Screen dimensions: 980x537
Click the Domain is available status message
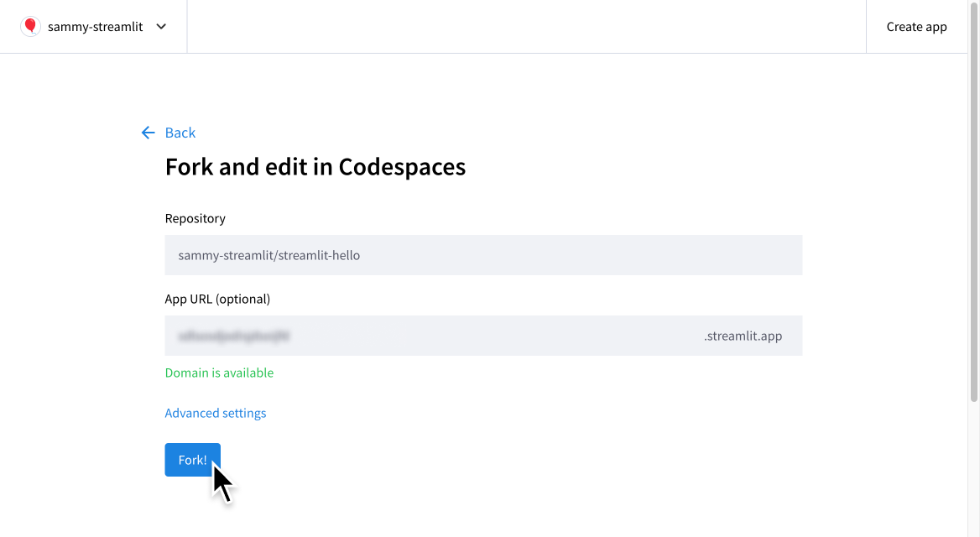[x=220, y=373]
